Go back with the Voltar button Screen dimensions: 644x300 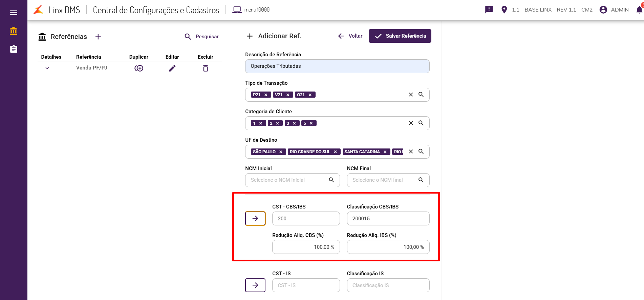[x=350, y=36]
